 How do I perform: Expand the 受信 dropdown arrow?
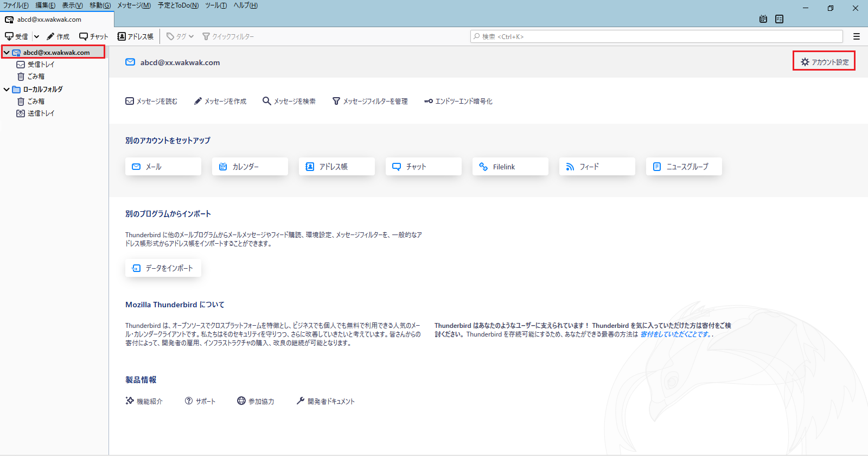(36, 36)
